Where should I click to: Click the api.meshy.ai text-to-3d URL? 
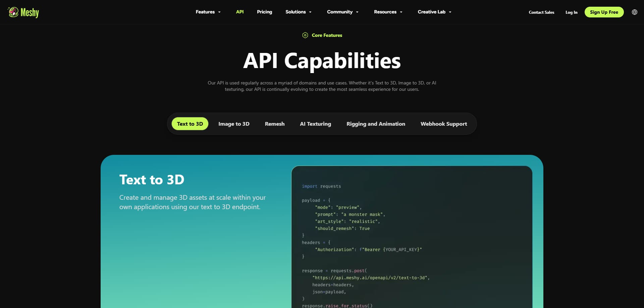371,278
